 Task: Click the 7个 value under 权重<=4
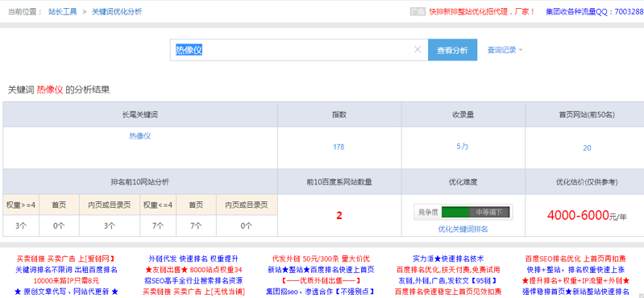click(x=158, y=226)
